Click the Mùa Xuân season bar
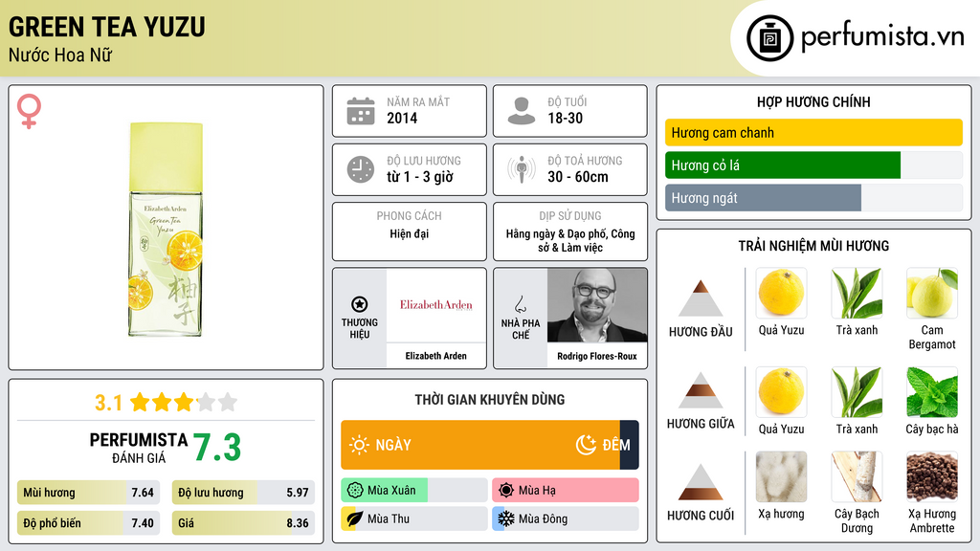 point(414,491)
